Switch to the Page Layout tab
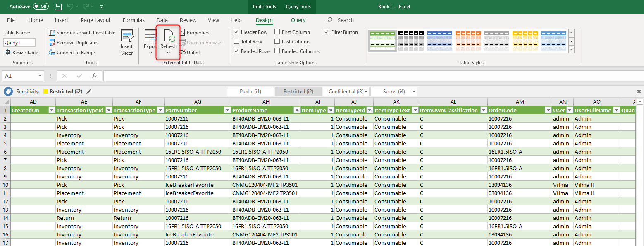644x246 pixels. tap(96, 20)
